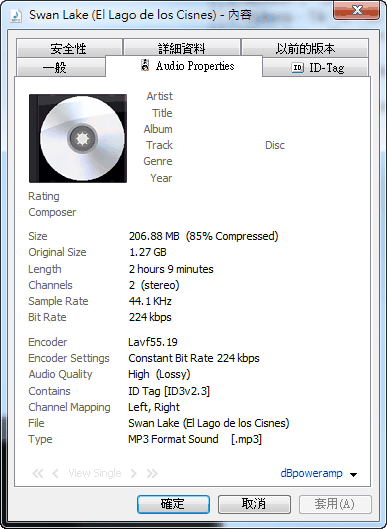Click the Artist label
This screenshot has width=387, height=529.
click(160, 96)
